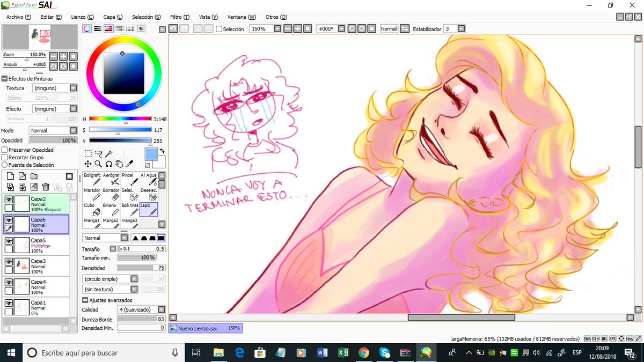Open the Filtro menu

click(180, 17)
